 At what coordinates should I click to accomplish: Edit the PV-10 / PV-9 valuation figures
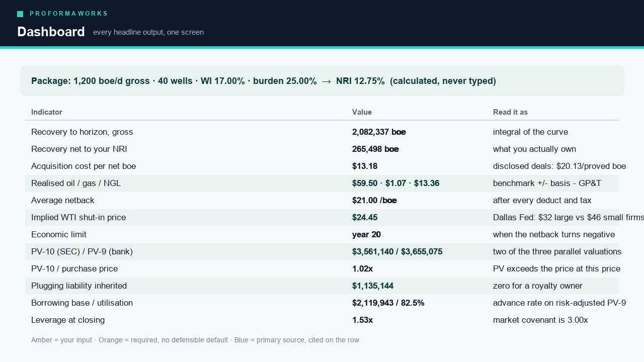[x=397, y=251]
